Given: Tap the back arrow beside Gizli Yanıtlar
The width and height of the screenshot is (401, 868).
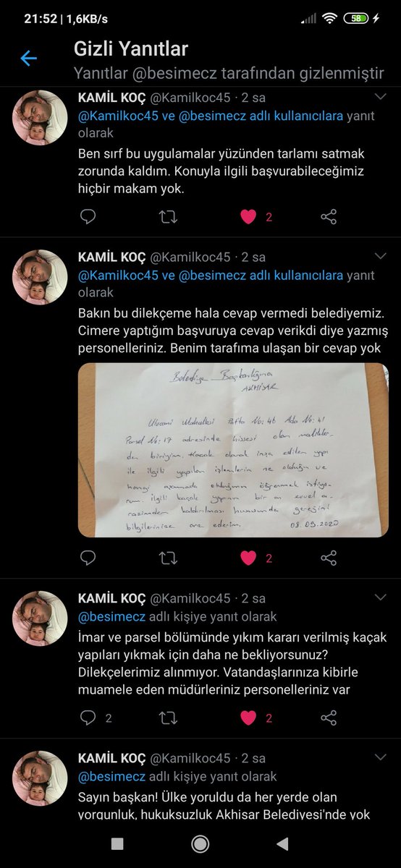Looking at the screenshot, I should [28, 59].
